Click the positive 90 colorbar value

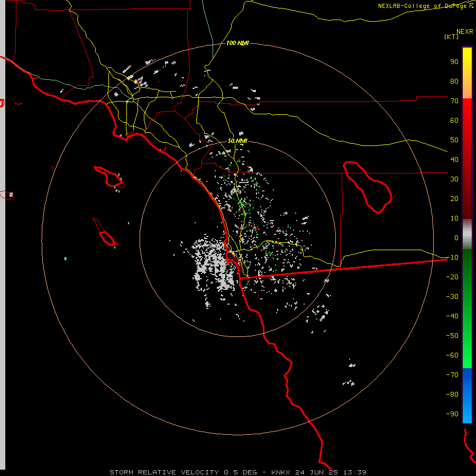[x=454, y=62]
